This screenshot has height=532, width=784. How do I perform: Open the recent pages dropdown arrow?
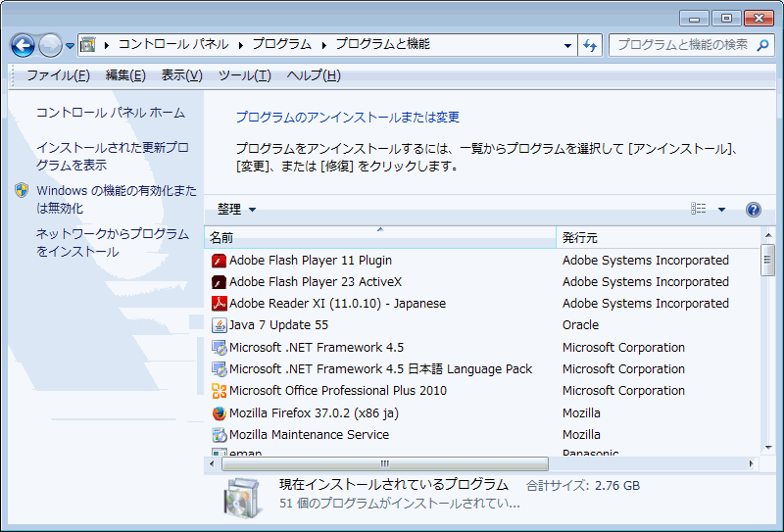[70, 45]
